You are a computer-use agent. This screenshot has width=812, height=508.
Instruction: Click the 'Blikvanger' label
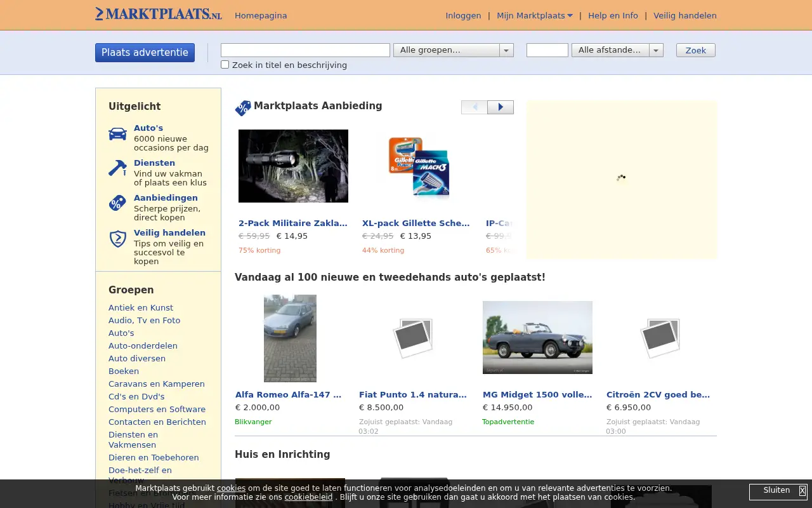pos(253,422)
